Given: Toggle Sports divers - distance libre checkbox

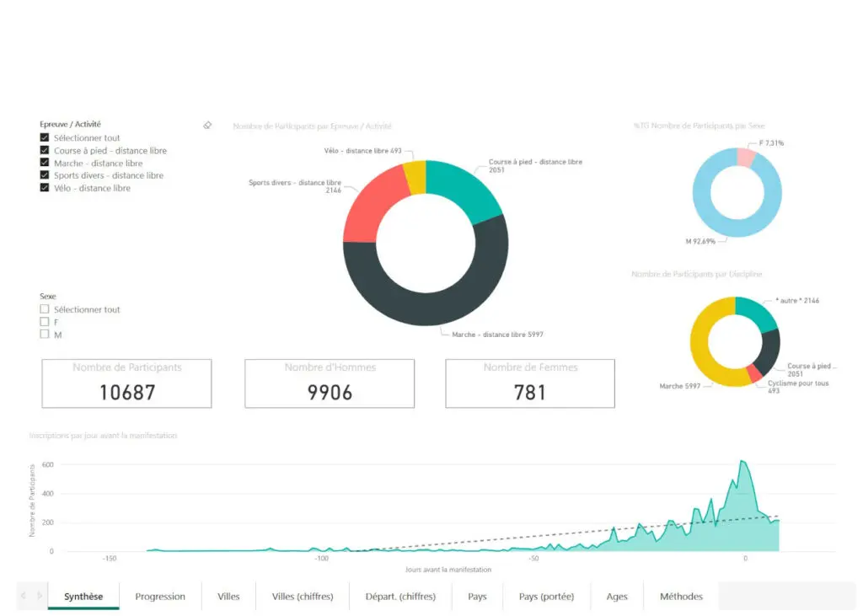Looking at the screenshot, I should [45, 175].
